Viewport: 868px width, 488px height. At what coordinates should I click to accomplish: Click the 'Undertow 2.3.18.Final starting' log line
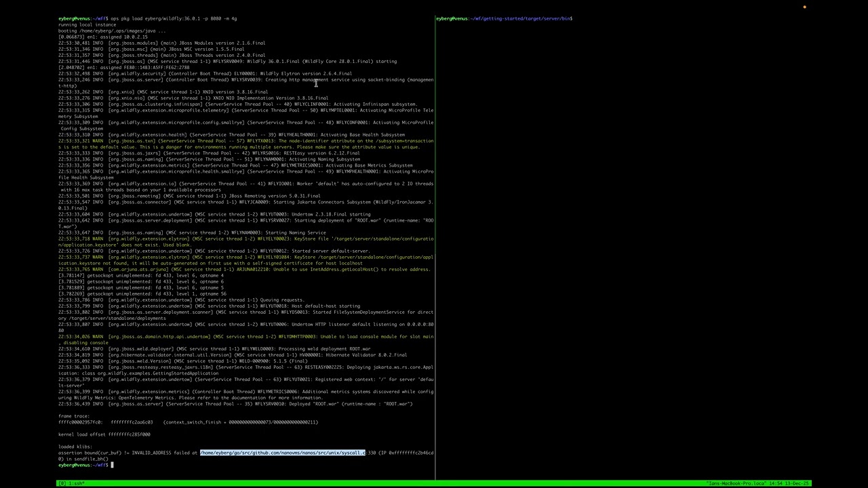click(x=214, y=213)
